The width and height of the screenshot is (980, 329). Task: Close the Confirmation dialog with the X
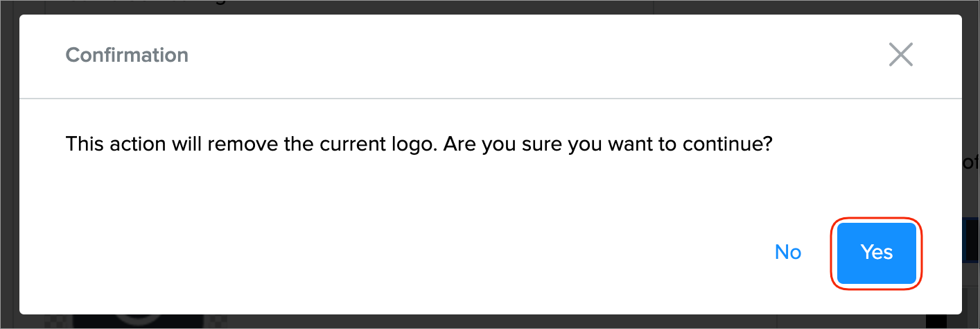[900, 55]
